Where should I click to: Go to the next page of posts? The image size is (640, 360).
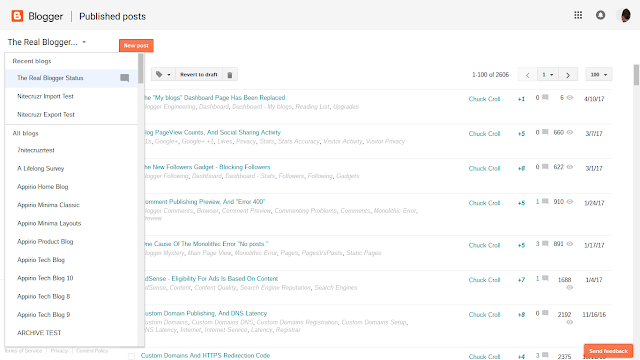tap(568, 75)
